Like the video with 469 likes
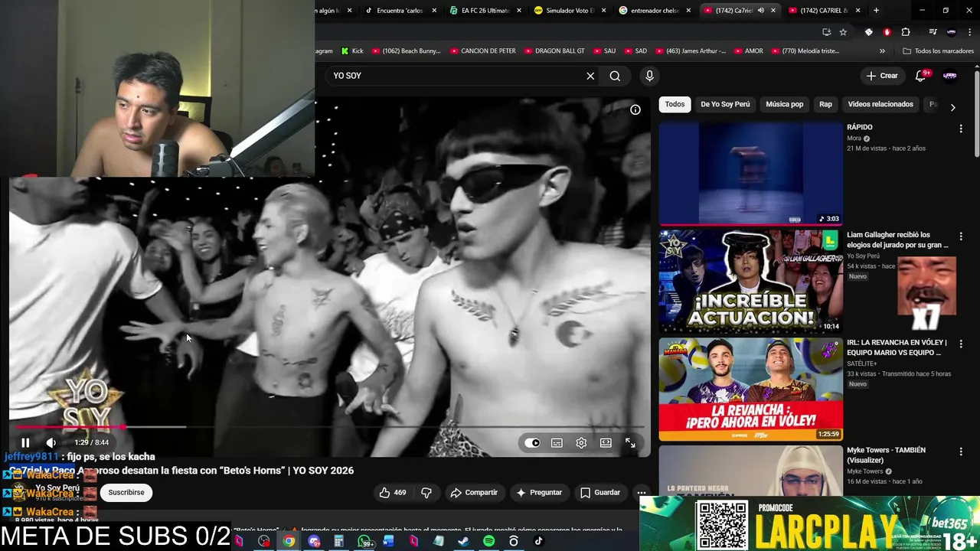Screen dimensions: 980x551 click(x=392, y=492)
